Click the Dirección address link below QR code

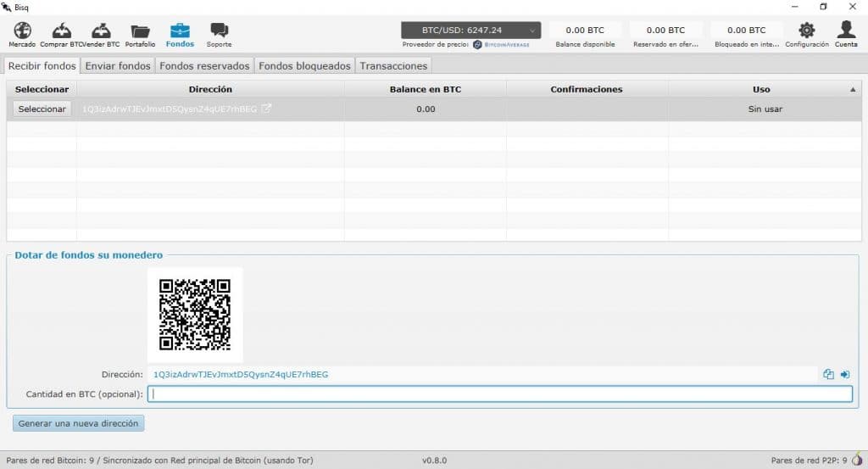[240, 374]
